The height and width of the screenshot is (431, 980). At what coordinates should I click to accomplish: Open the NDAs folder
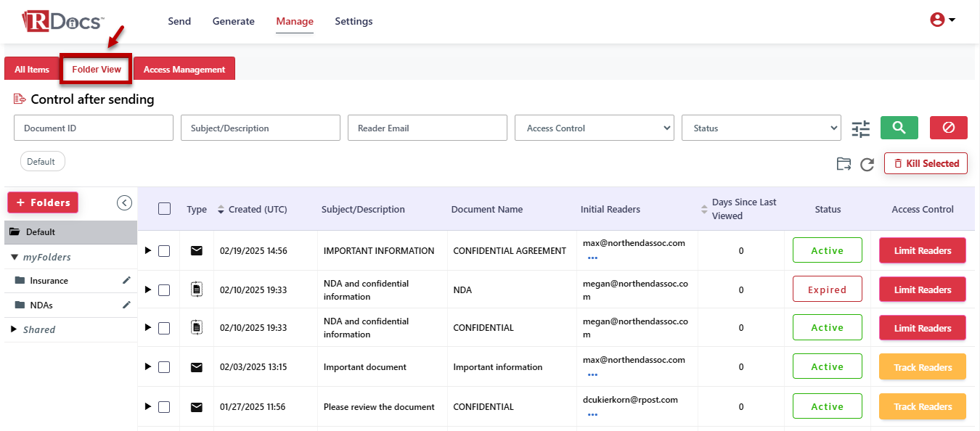41,305
